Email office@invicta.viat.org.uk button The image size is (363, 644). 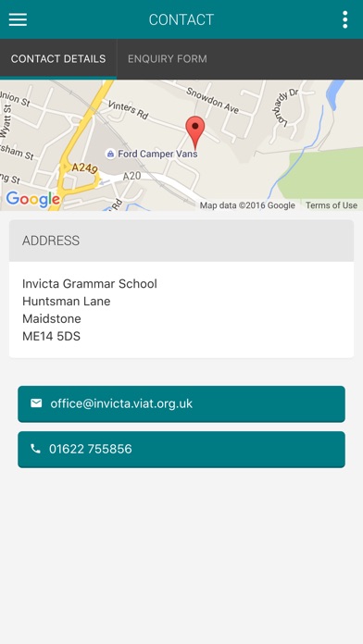pos(181,403)
